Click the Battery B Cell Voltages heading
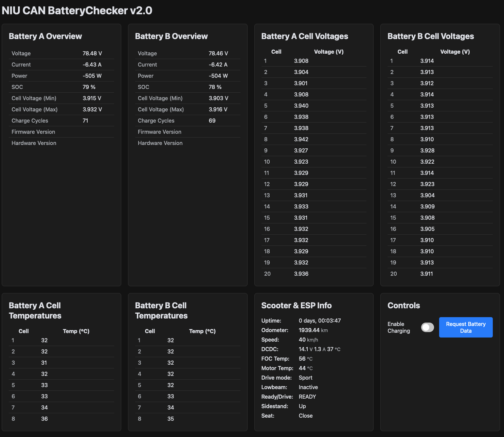504x437 pixels. click(x=430, y=36)
